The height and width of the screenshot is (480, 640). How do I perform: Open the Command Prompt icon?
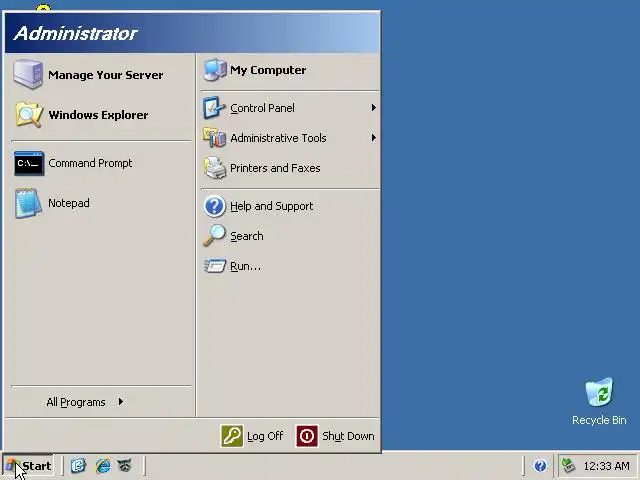point(29,163)
